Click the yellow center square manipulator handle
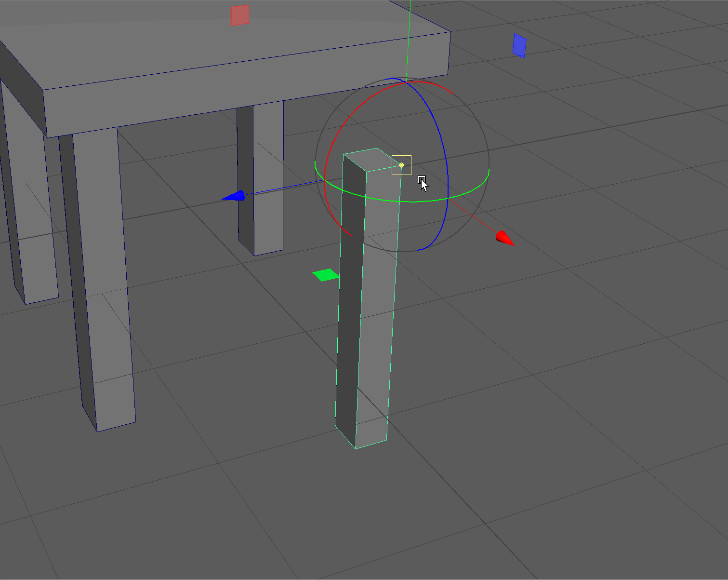728x580 pixels. pyautogui.click(x=401, y=165)
